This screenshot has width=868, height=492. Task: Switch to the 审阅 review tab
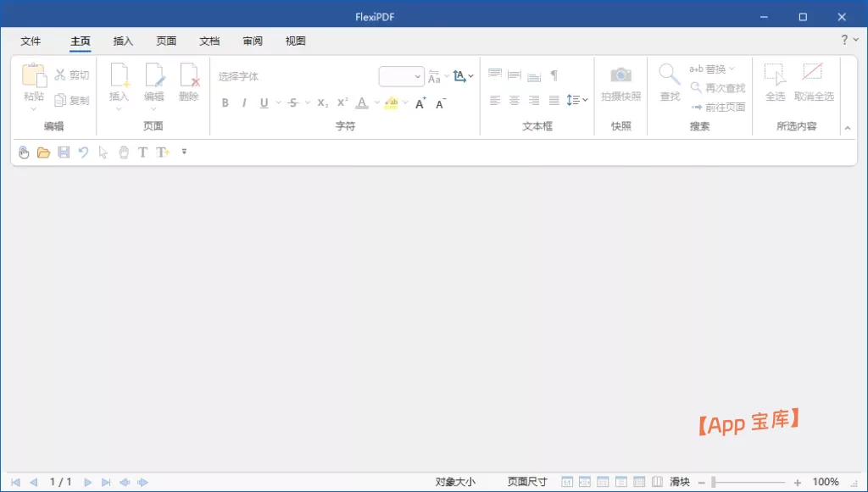[253, 41]
